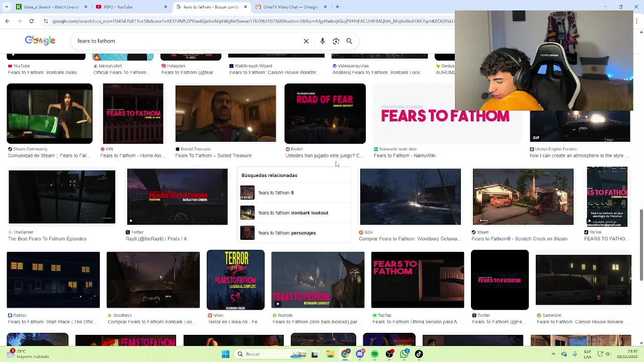The image size is (644, 362).
Task: Open G2A Woodbury Getaway thumbnail
Action: 410,197
